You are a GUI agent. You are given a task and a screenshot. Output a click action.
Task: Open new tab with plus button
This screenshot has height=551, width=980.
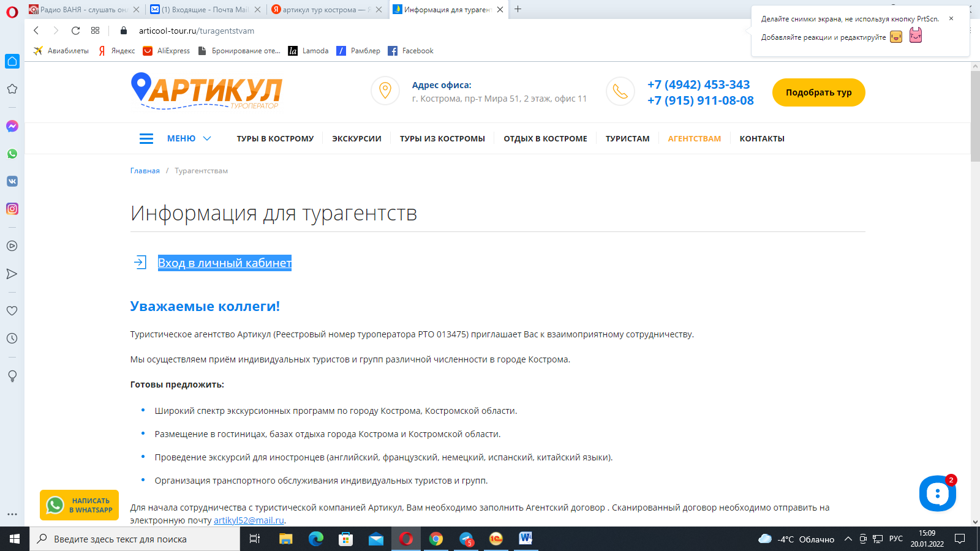click(518, 9)
